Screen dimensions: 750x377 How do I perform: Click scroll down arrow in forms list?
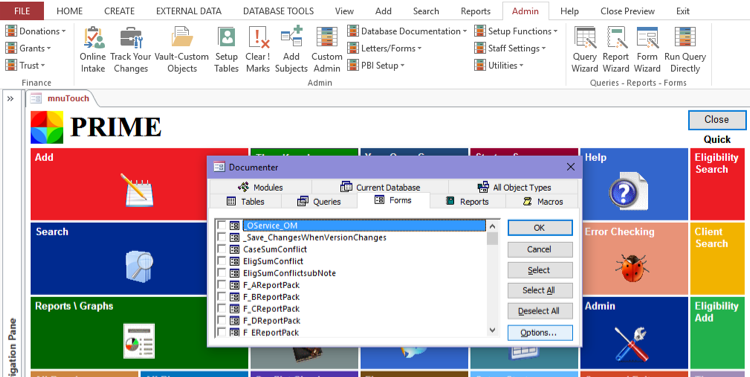click(x=492, y=330)
